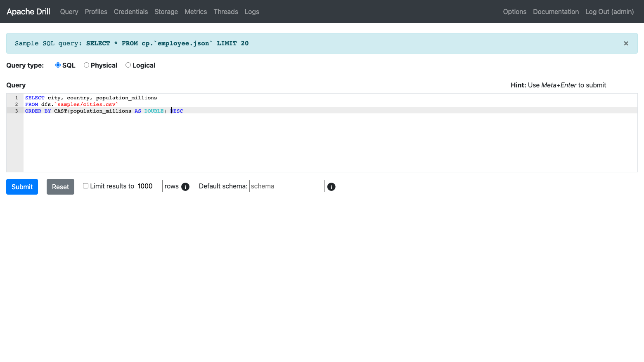Log out of the admin account
Image resolution: width=644 pixels, height=362 pixels.
pos(609,12)
